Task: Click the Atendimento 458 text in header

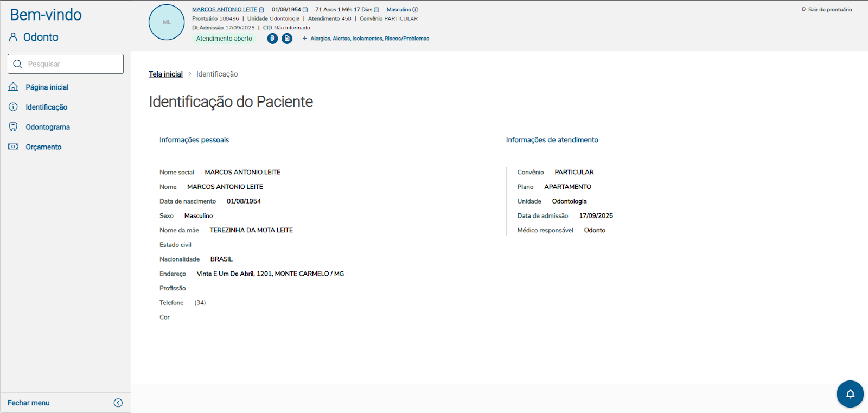Action: pyautogui.click(x=329, y=18)
